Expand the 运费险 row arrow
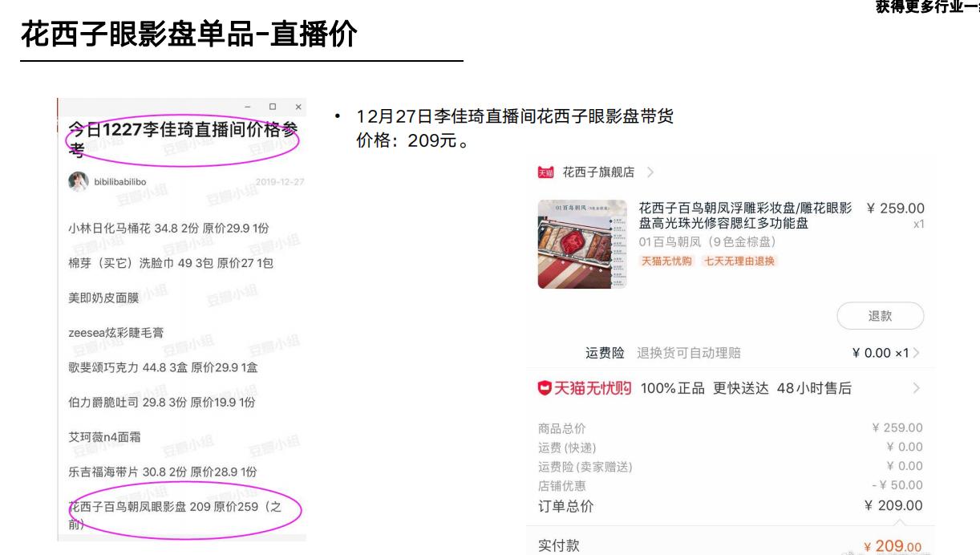This screenshot has height=555, width=980. click(917, 353)
